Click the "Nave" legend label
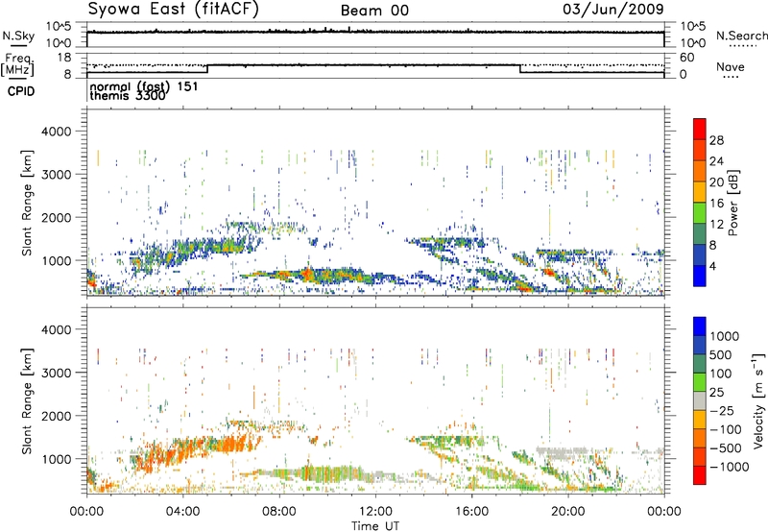The image size is (768, 532). coord(731,66)
